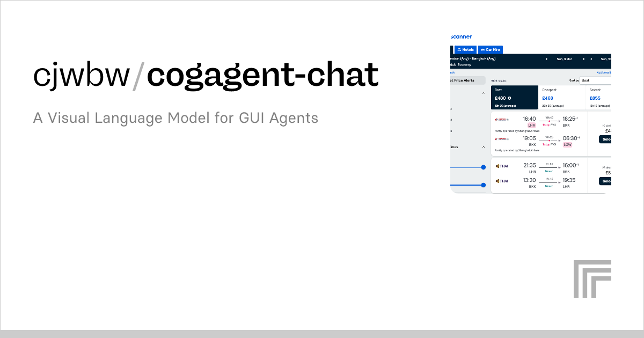Go to previous day before Sun, 3 Mar

pyautogui.click(x=546, y=59)
